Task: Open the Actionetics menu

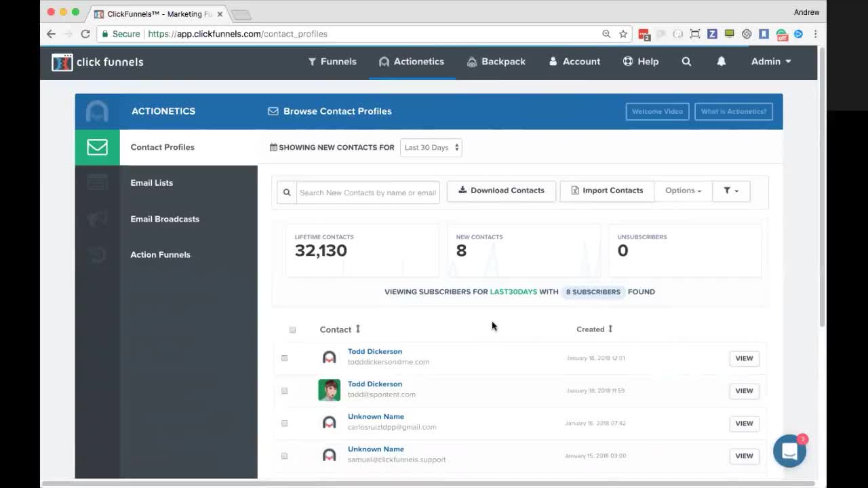Action: [412, 62]
